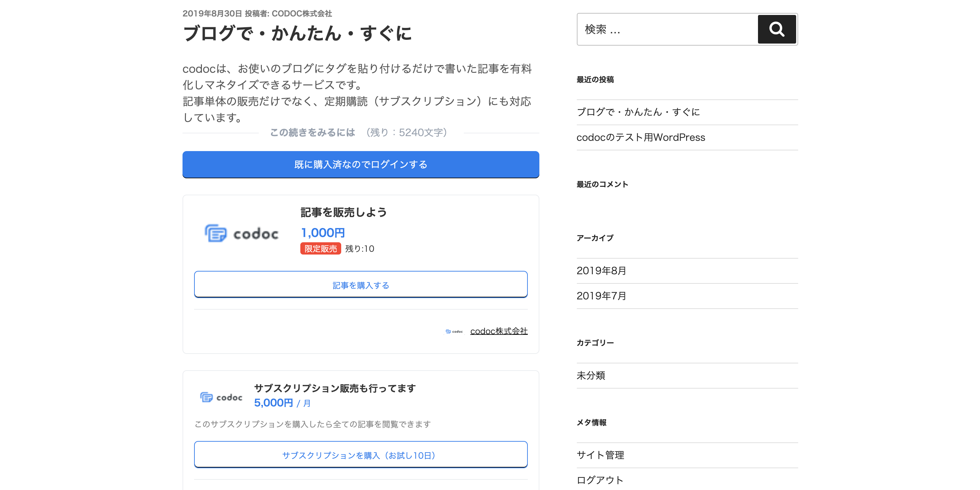
Task: Click post author CODOC株式会社 in byline
Action: [x=301, y=14]
